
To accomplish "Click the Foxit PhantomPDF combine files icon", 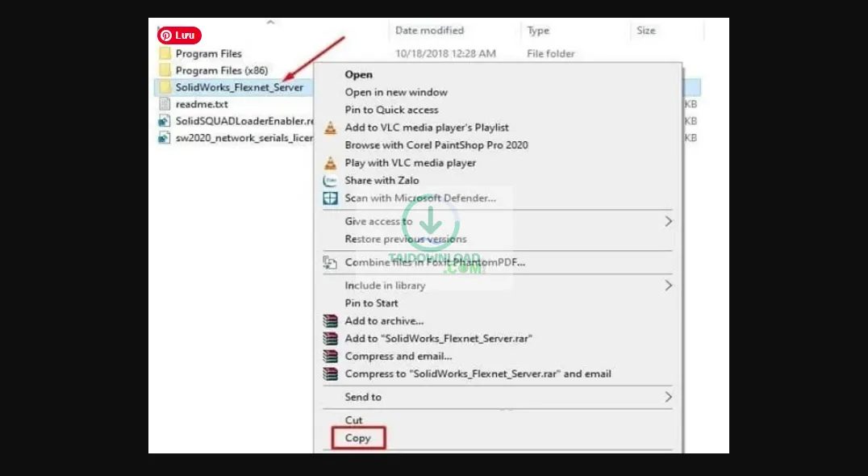I will point(330,263).
